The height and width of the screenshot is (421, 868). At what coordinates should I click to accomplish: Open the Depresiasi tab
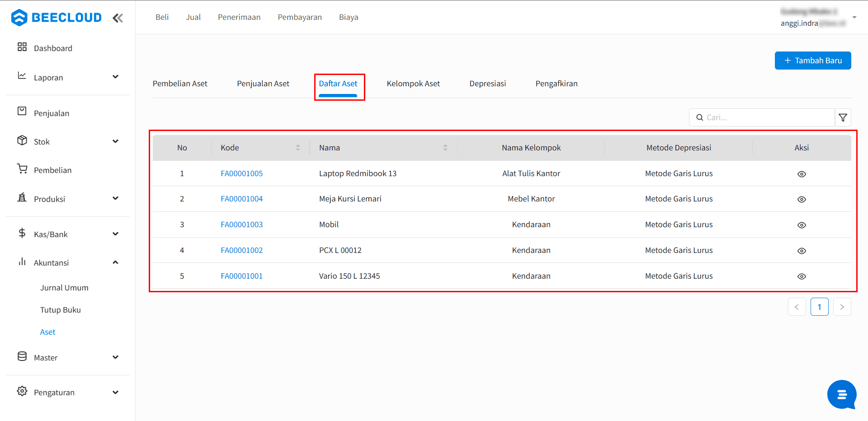tap(487, 84)
